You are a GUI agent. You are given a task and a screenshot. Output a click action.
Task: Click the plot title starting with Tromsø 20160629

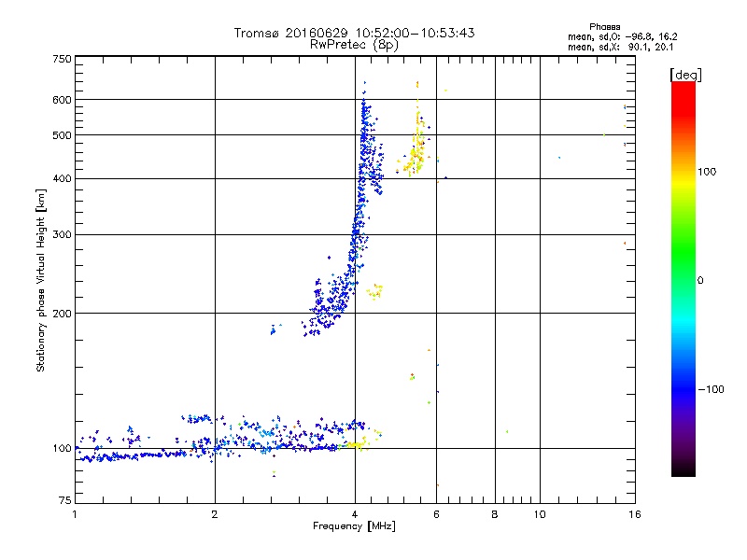354,33
